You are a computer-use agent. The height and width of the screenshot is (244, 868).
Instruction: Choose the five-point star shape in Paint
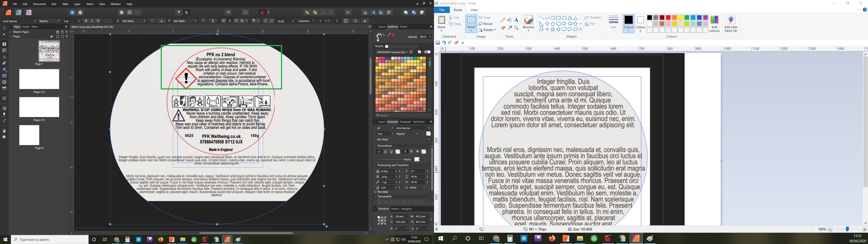(553, 30)
